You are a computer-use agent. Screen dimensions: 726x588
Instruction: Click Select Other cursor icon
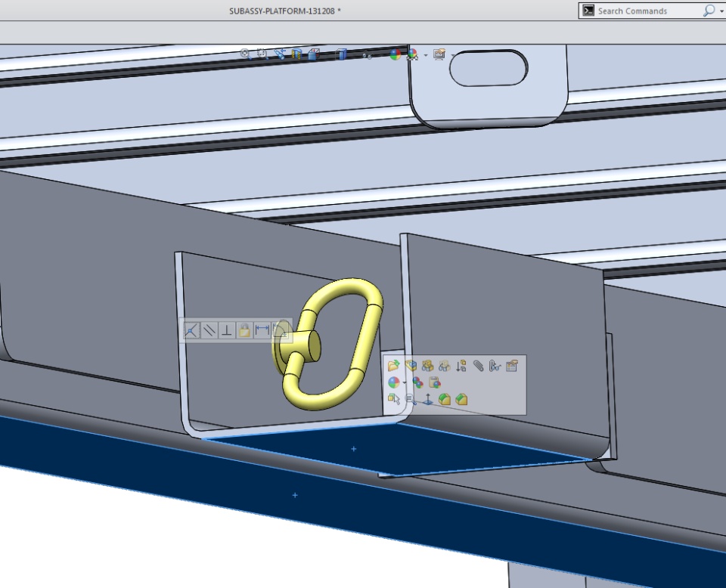393,399
